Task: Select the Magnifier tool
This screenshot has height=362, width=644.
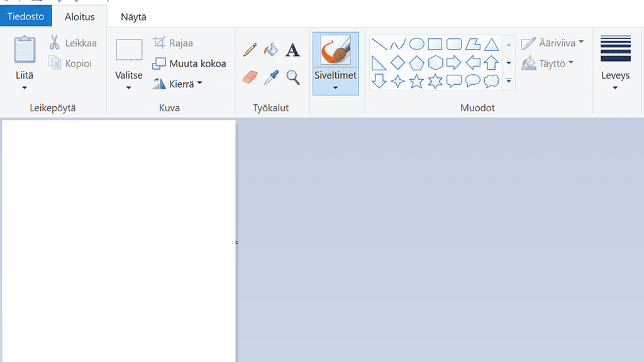Action: click(x=292, y=77)
